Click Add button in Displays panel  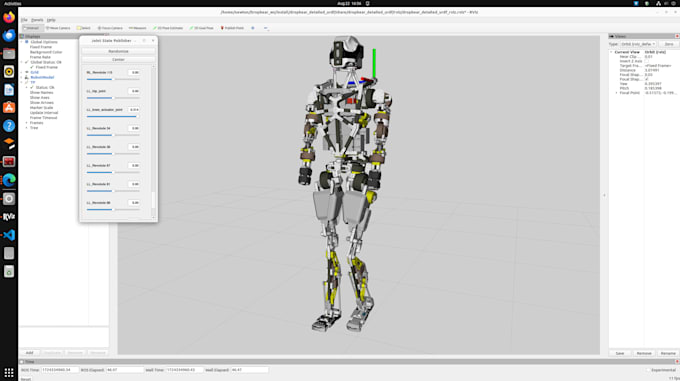pos(29,353)
